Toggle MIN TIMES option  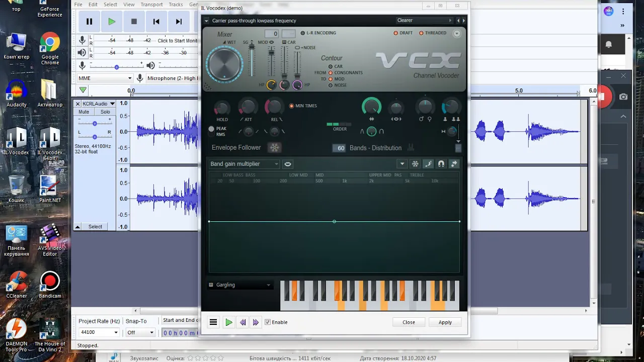303,106
